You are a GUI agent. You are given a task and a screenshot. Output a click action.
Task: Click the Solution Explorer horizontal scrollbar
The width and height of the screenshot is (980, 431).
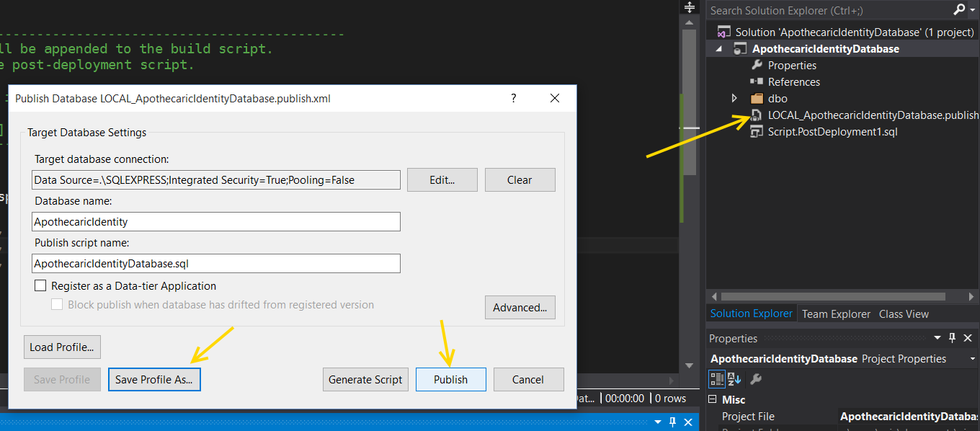click(832, 297)
